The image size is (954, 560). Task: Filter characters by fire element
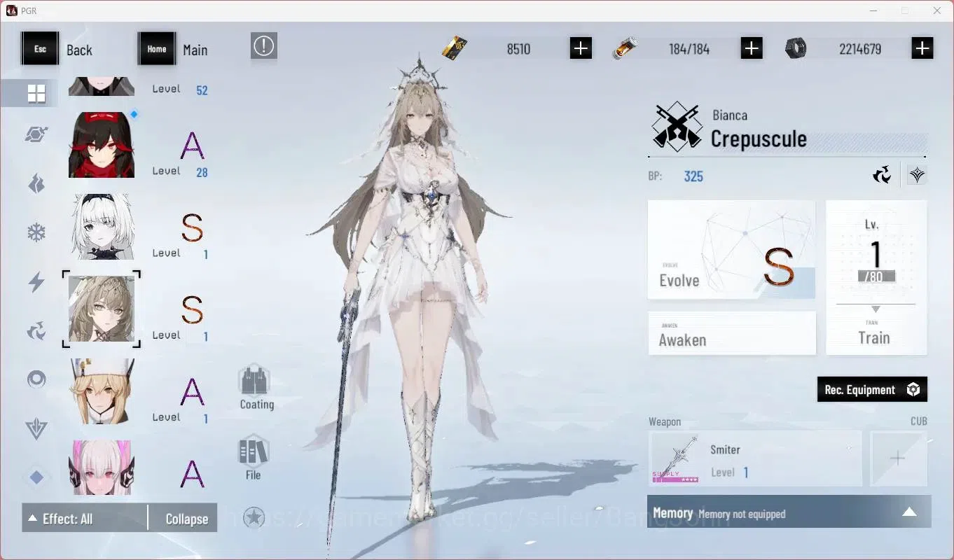pos(36,183)
